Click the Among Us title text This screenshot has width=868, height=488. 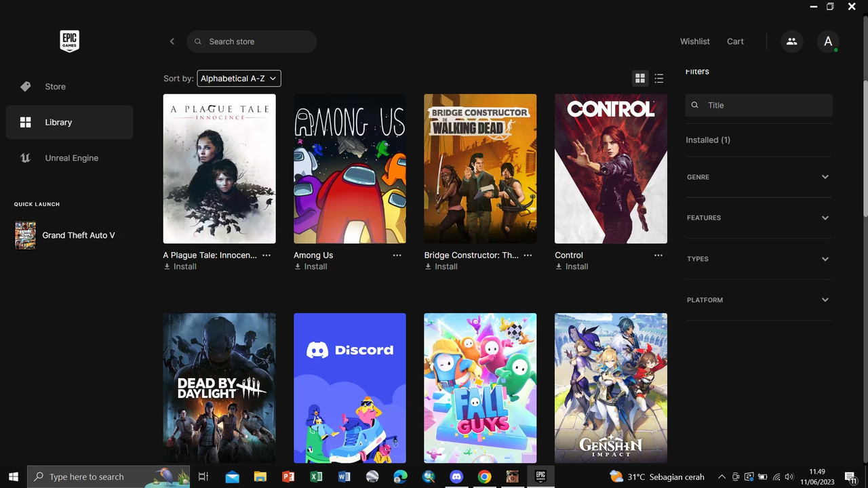pyautogui.click(x=313, y=256)
